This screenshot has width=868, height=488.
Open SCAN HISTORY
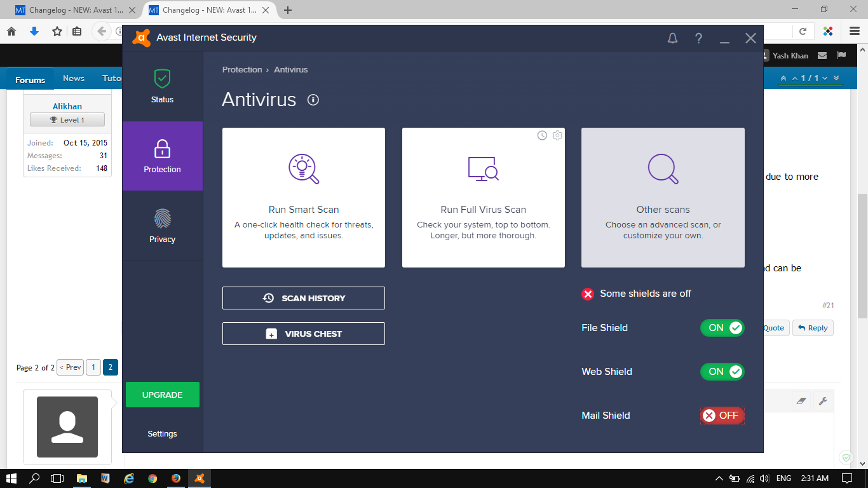pos(304,298)
